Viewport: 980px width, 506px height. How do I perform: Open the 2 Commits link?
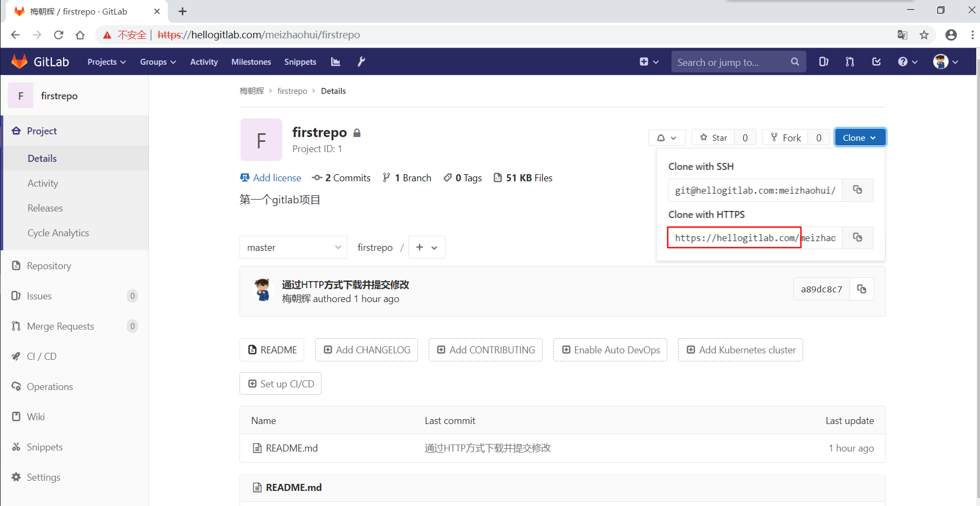pyautogui.click(x=341, y=177)
